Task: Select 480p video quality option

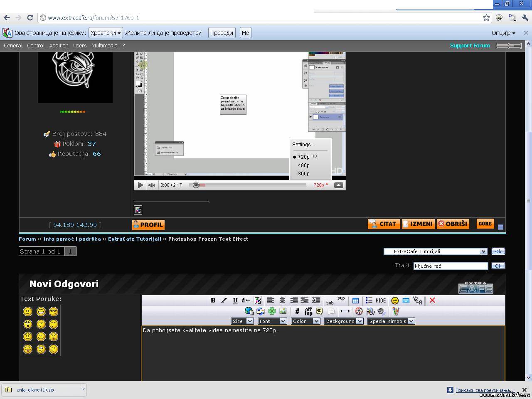Action: (304, 165)
